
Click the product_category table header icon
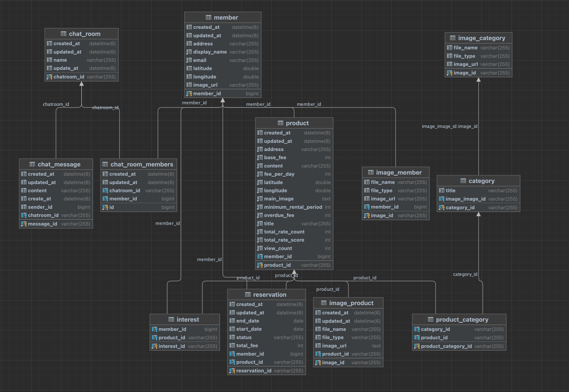431,319
